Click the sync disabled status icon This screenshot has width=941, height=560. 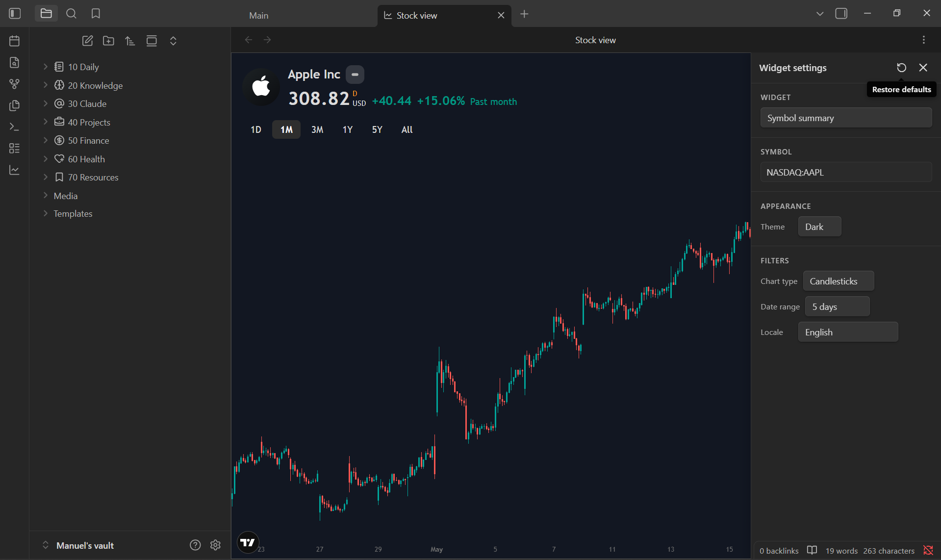coord(928,550)
